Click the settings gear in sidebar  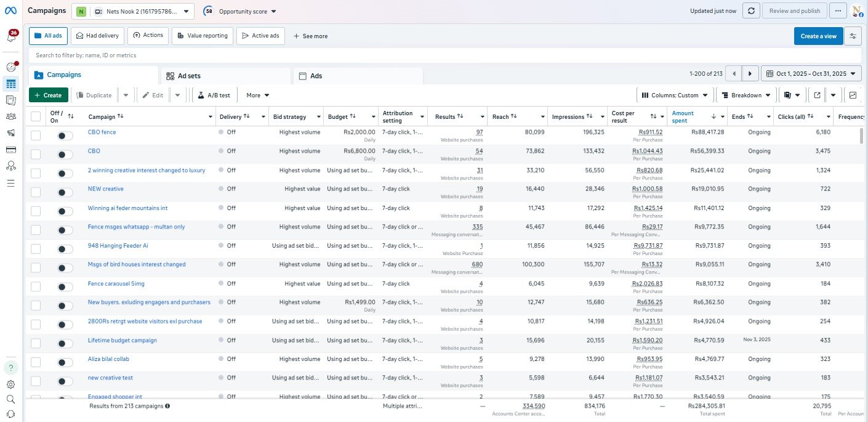coord(10,384)
